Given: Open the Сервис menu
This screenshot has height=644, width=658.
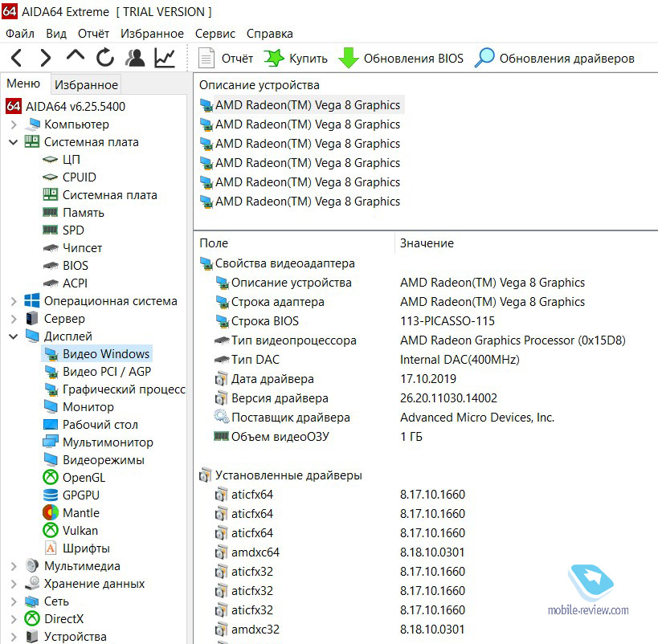Looking at the screenshot, I should pos(215,34).
